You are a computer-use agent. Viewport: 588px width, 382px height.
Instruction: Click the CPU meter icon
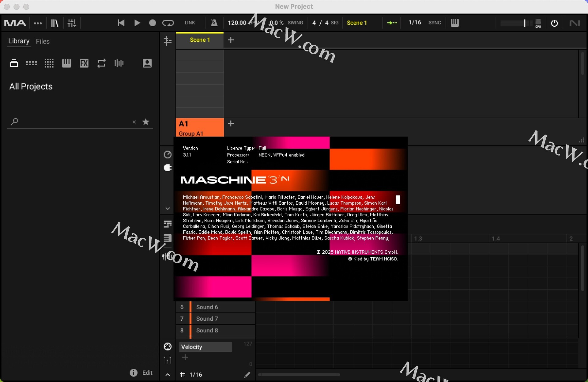[538, 23]
